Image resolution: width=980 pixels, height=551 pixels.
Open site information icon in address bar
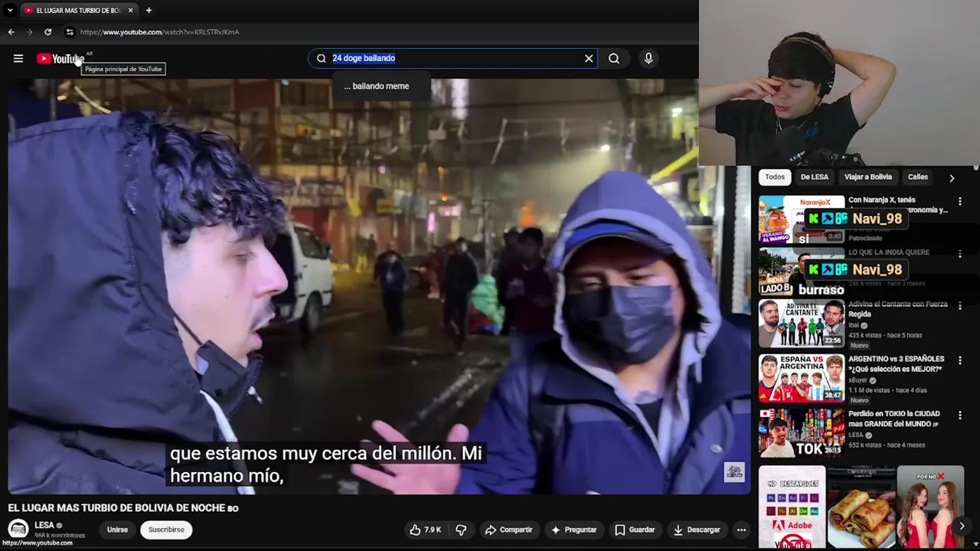coord(70,32)
